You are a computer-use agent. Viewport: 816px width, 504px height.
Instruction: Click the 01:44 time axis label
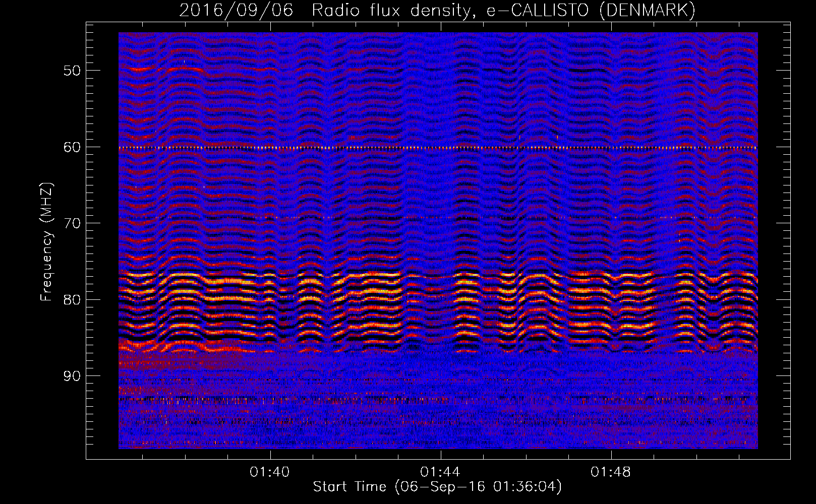click(440, 472)
